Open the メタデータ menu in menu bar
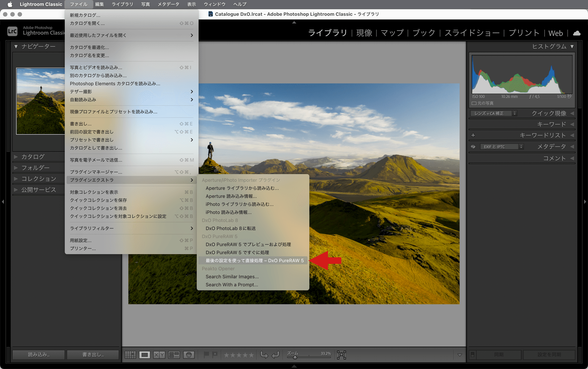This screenshot has height=369, width=588. [x=169, y=4]
